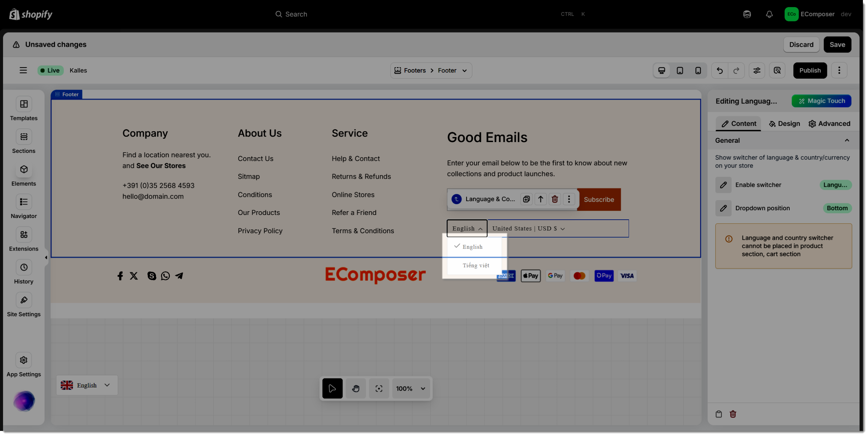
Task: Click the Publish button
Action: [810, 71]
